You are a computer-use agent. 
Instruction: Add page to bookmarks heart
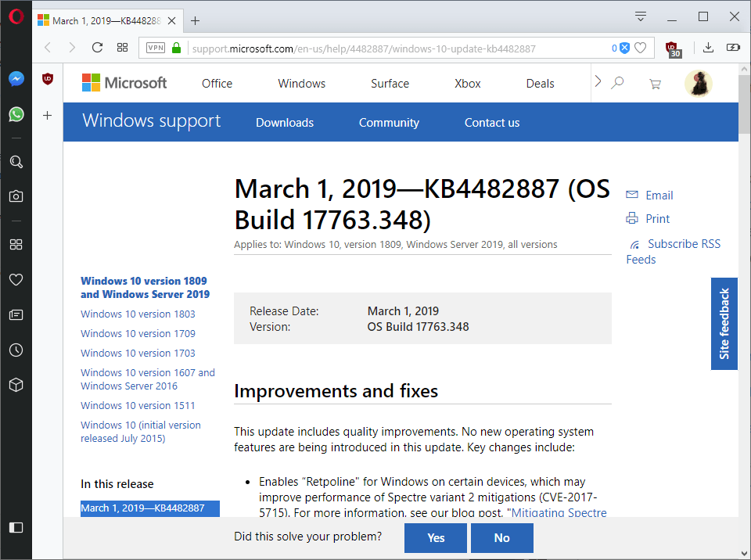[x=641, y=48]
